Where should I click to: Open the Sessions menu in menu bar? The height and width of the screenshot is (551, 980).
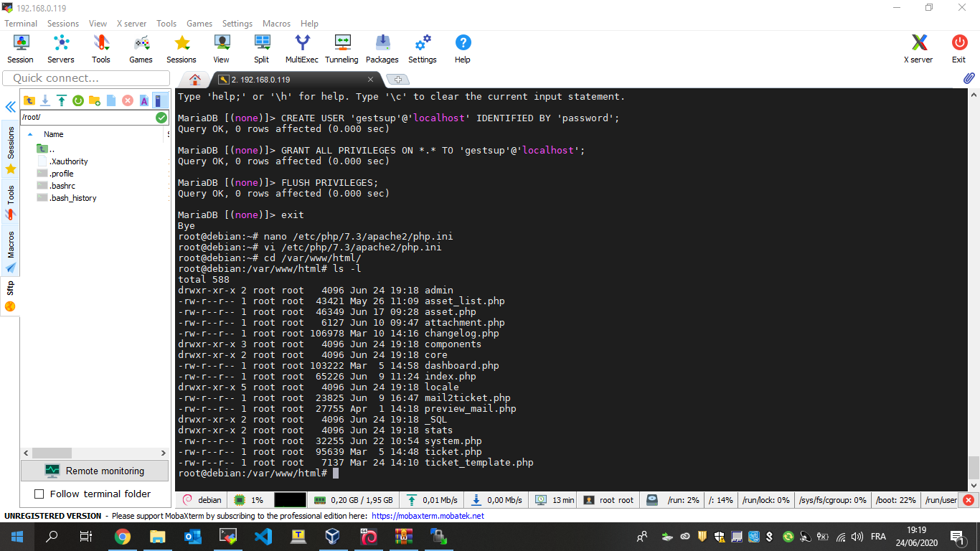[63, 24]
